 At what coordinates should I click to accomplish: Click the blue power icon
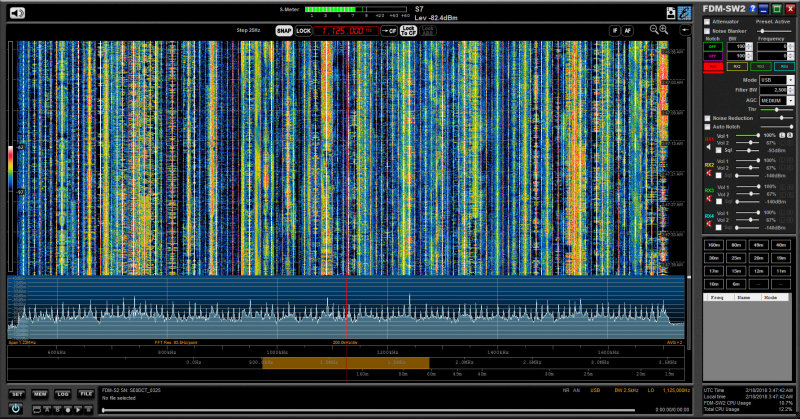tap(16, 408)
